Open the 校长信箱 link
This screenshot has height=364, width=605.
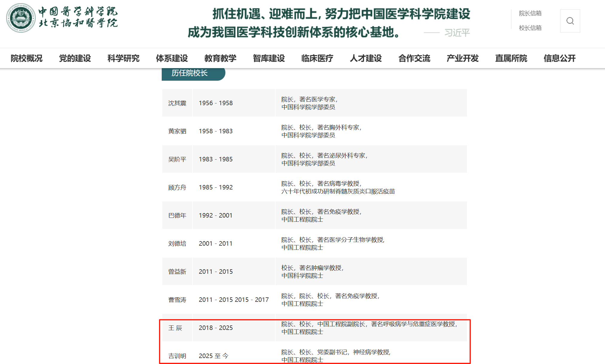pyautogui.click(x=530, y=28)
